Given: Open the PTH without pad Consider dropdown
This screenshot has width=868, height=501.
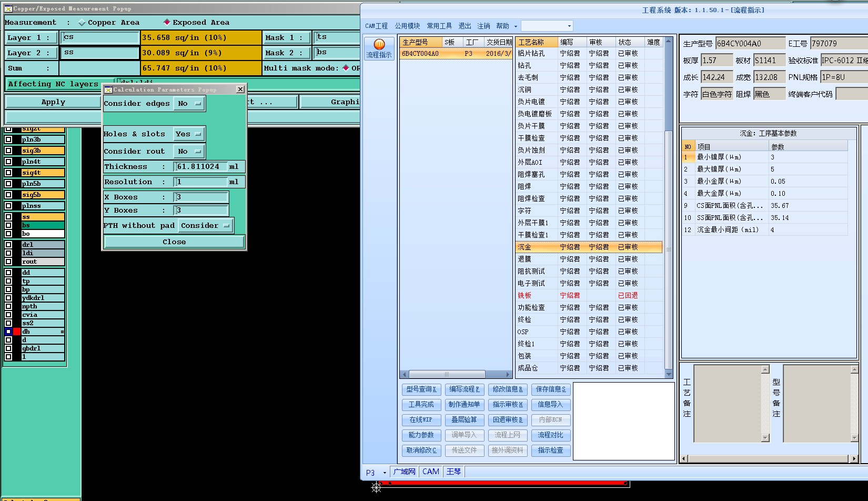Looking at the screenshot, I should point(205,226).
